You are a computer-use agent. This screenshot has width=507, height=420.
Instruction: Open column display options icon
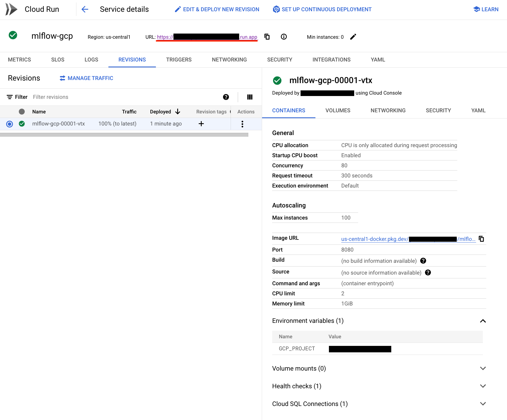coord(250,97)
